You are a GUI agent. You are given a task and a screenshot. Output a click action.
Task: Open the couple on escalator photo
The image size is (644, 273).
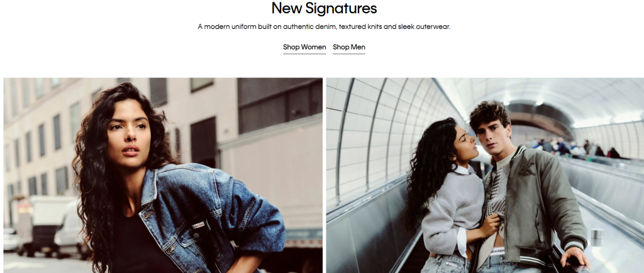[x=485, y=175]
